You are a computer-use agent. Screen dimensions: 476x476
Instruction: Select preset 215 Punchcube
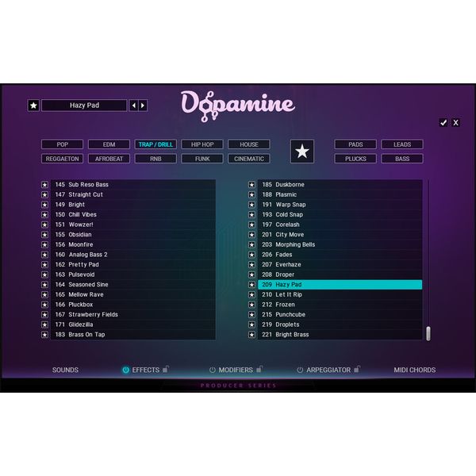[x=340, y=315]
